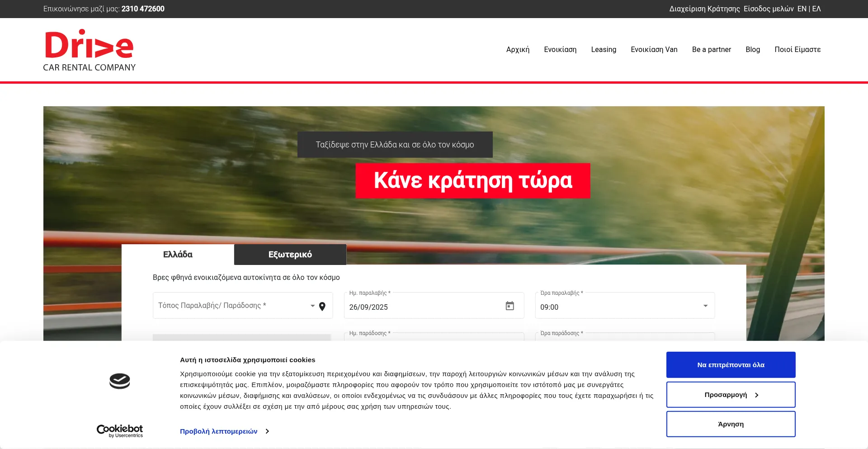Click the Κάνε κράτηση τώρα banner

click(473, 181)
